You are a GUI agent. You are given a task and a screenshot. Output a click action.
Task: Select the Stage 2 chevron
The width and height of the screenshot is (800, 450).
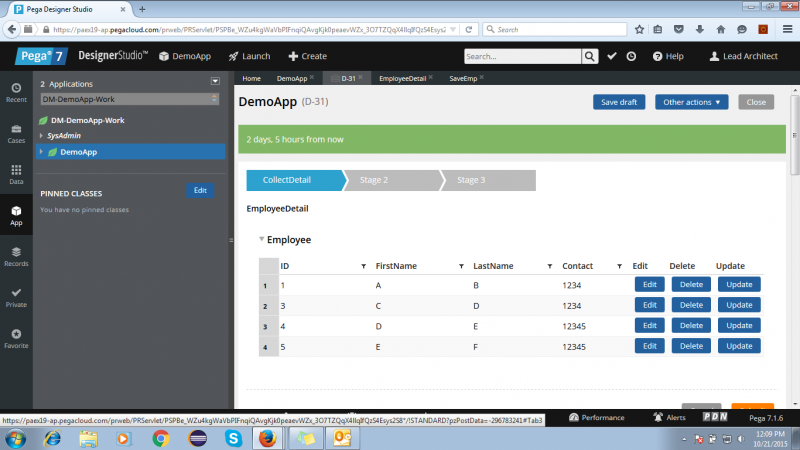pos(391,180)
